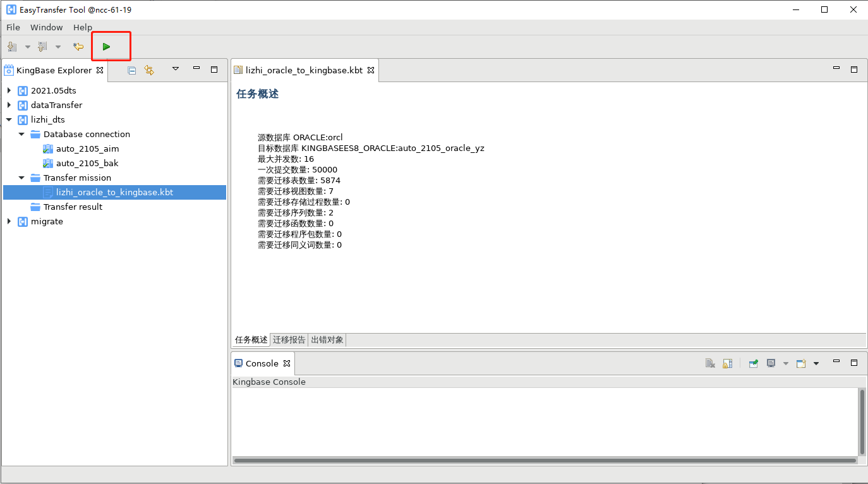Screen dimensions: 868x484
Task: Close the Console tab
Action: tap(286, 363)
